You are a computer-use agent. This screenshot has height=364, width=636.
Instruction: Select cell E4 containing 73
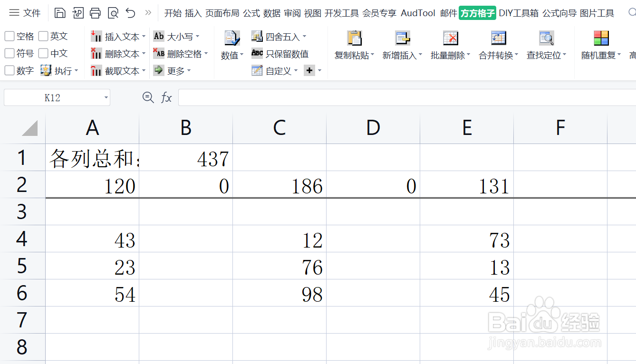click(467, 239)
